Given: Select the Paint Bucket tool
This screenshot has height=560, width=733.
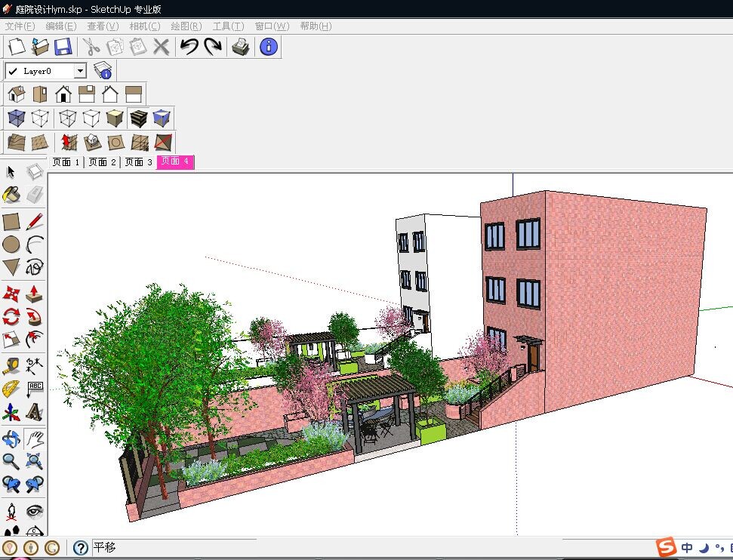Looking at the screenshot, I should pos(11,195).
